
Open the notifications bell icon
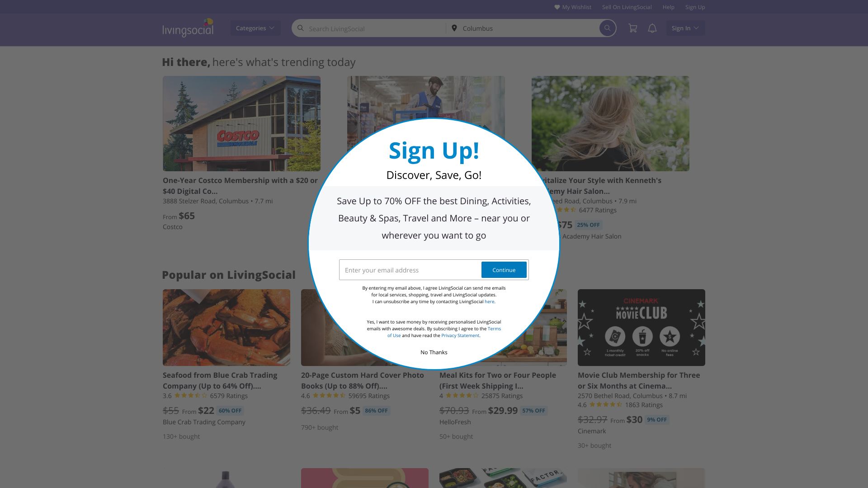(x=652, y=28)
